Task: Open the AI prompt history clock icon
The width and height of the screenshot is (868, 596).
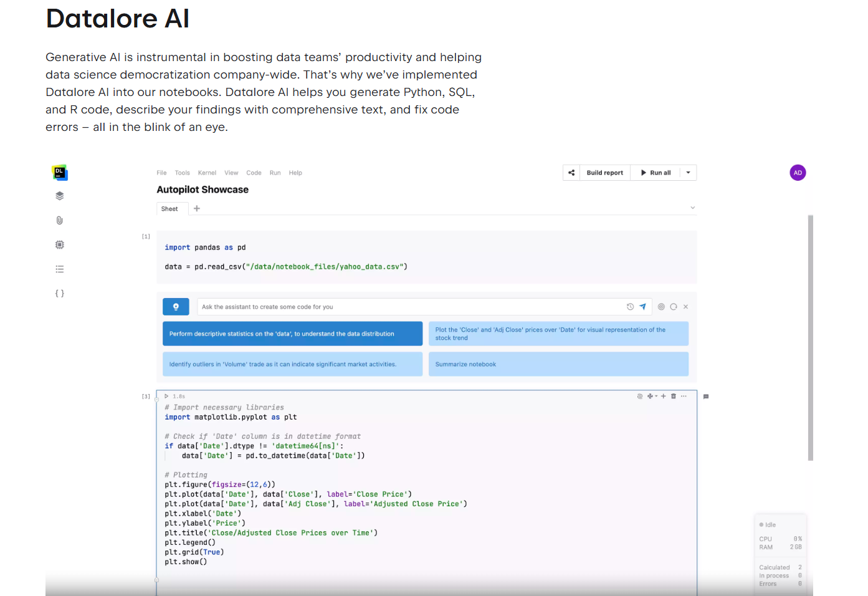Action: click(x=630, y=307)
